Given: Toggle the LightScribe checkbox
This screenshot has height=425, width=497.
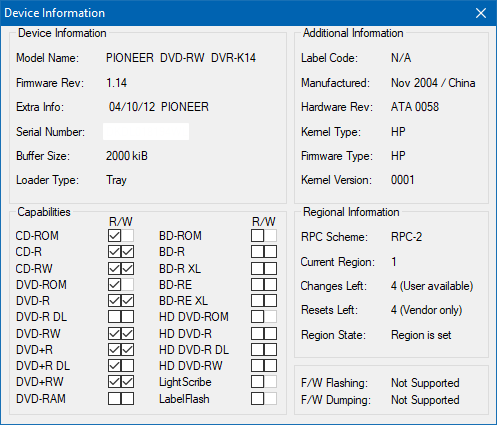Looking at the screenshot, I should tap(257, 382).
